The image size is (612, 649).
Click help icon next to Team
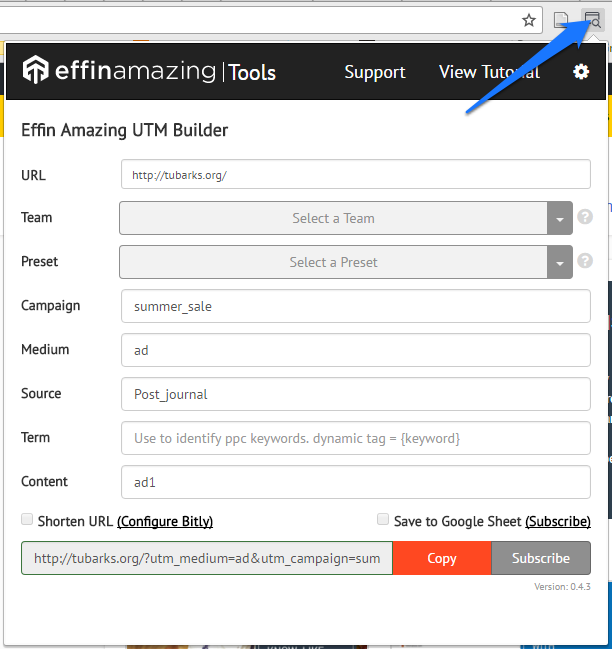pyautogui.click(x=585, y=217)
